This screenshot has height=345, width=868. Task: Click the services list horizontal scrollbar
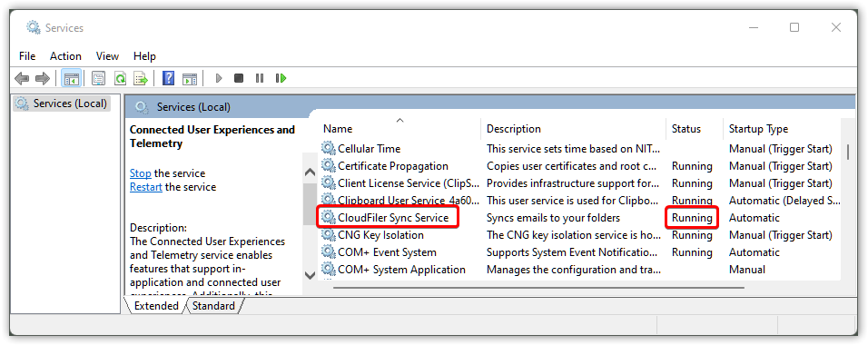pos(538,288)
